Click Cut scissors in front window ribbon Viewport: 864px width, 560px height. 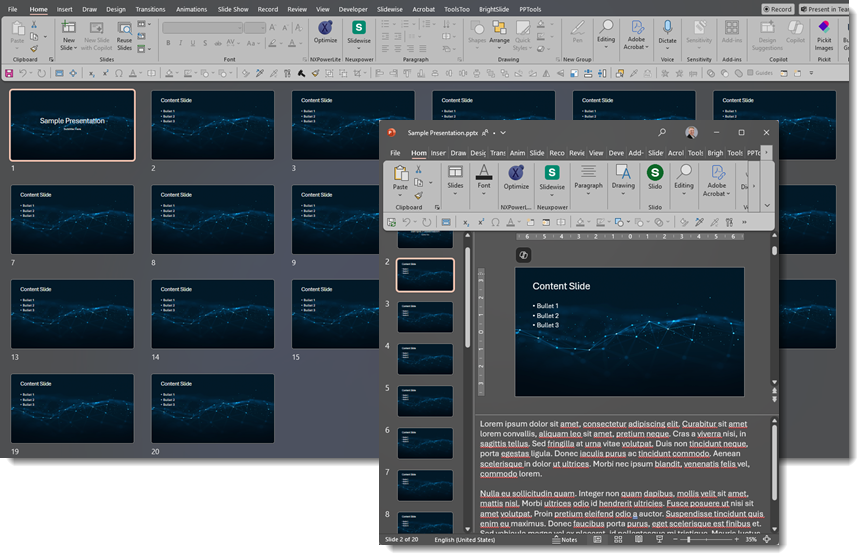tap(418, 169)
